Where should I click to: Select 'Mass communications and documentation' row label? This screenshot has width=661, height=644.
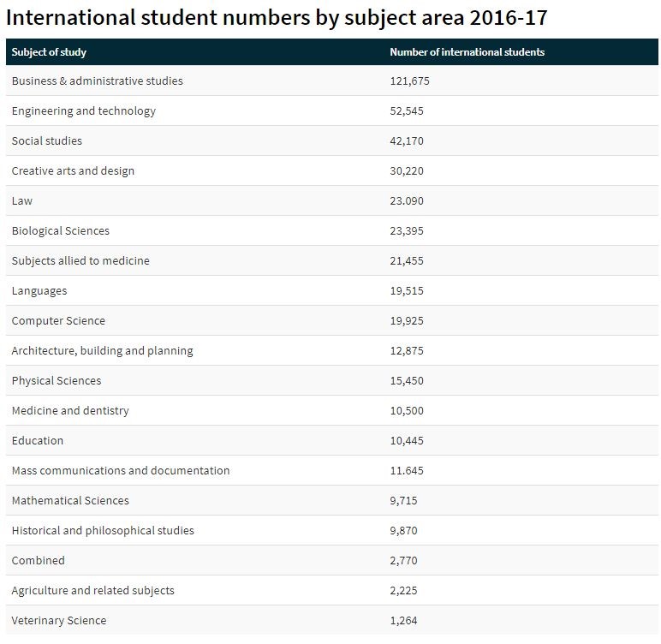click(121, 471)
